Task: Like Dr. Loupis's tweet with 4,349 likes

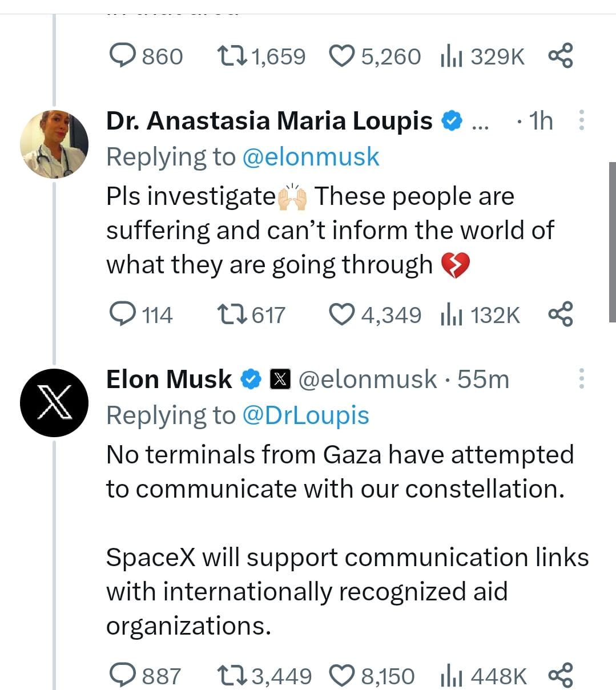Action: coord(343,314)
